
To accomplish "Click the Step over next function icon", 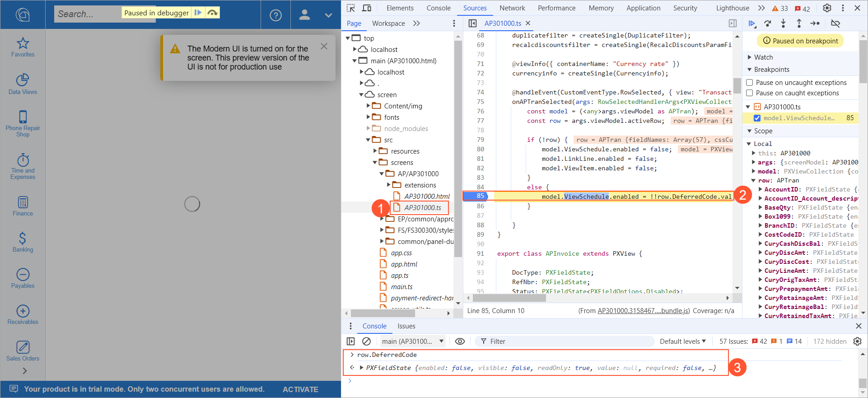I will pos(767,23).
